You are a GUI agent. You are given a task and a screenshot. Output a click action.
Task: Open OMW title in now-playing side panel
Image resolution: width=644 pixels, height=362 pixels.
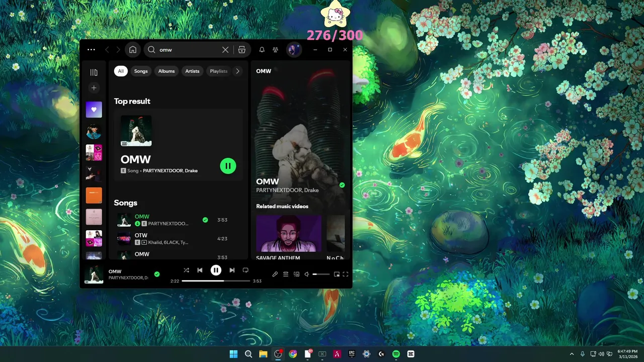coord(267,182)
